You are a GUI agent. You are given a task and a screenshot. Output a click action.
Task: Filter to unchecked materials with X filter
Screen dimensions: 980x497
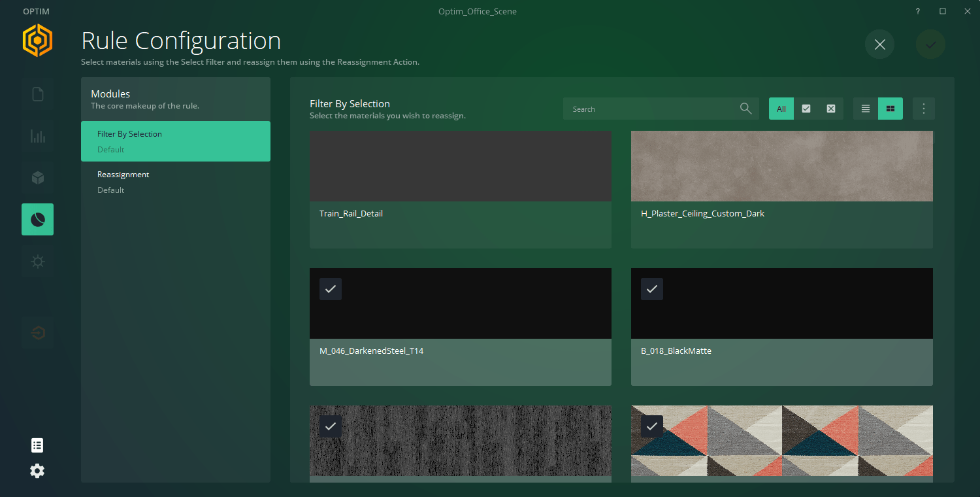pos(830,109)
